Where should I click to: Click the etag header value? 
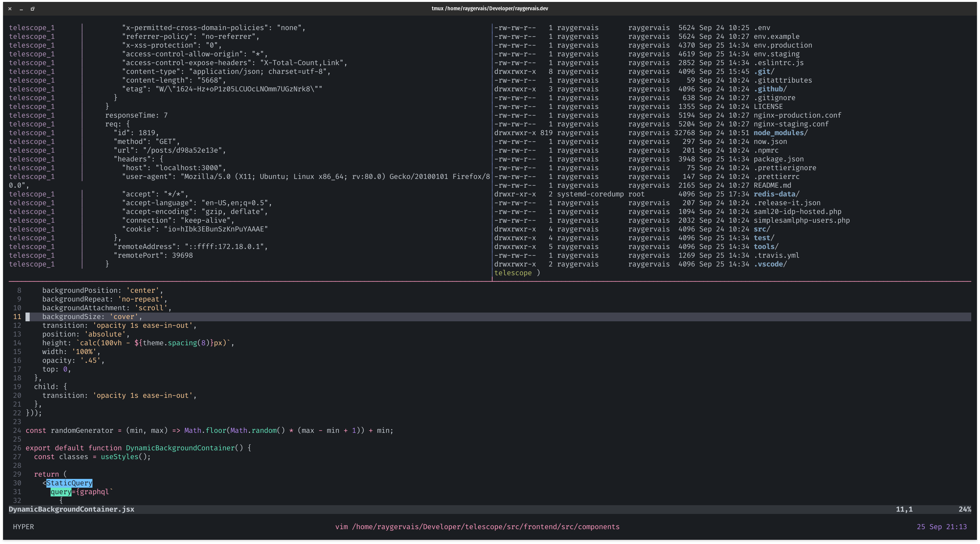(239, 89)
